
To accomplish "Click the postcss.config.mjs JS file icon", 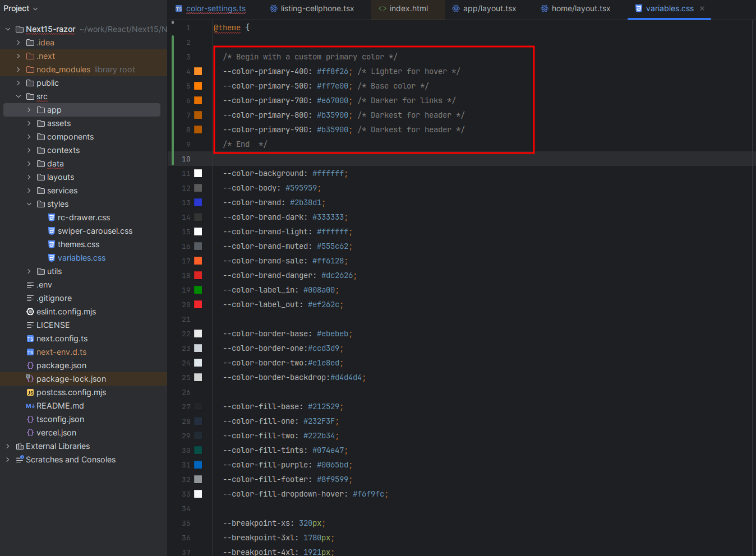I will (30, 392).
